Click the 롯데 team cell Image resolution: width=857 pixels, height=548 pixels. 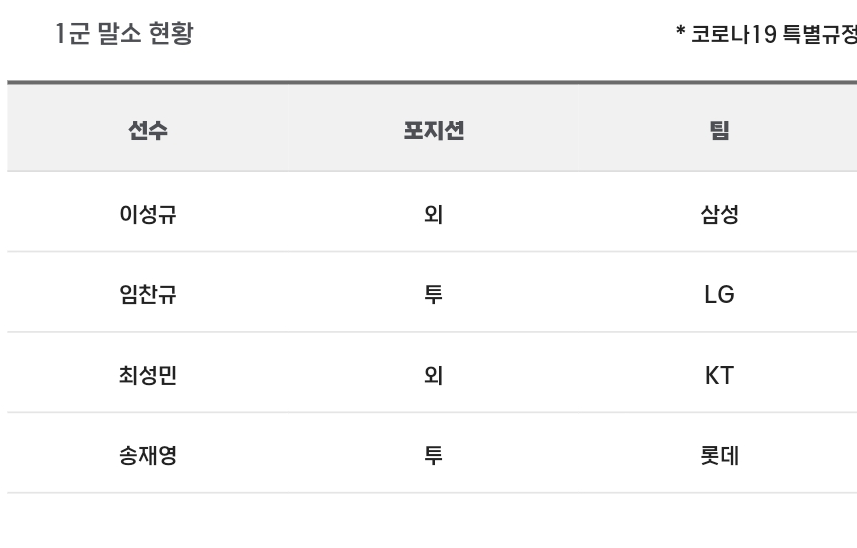(x=719, y=455)
